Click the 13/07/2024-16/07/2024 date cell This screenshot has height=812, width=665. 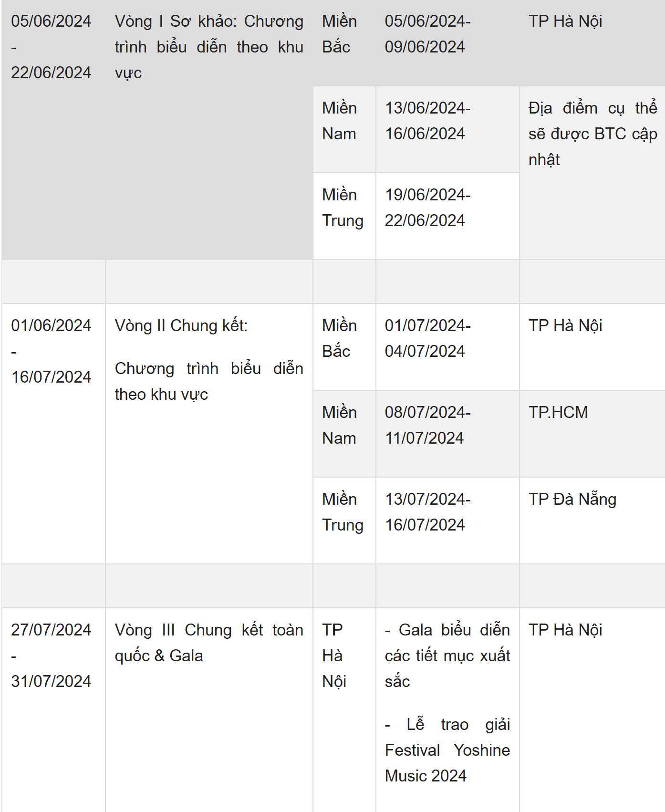click(427, 512)
